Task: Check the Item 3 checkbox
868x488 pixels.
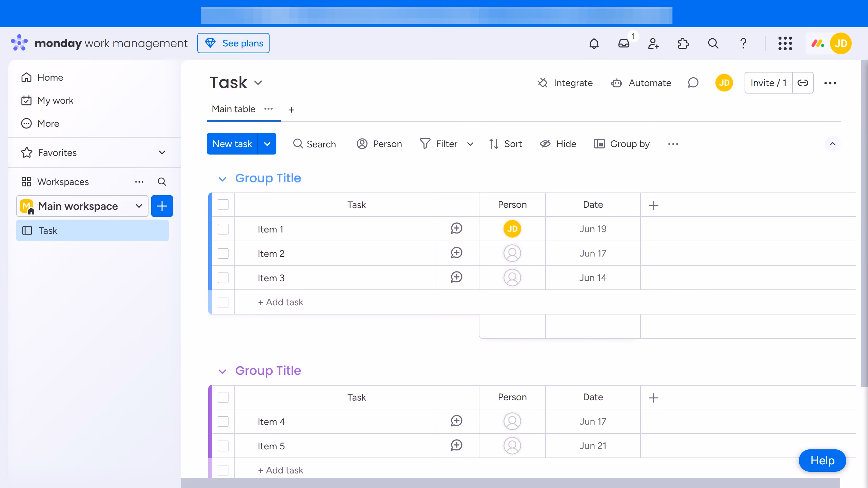Action: coord(223,278)
